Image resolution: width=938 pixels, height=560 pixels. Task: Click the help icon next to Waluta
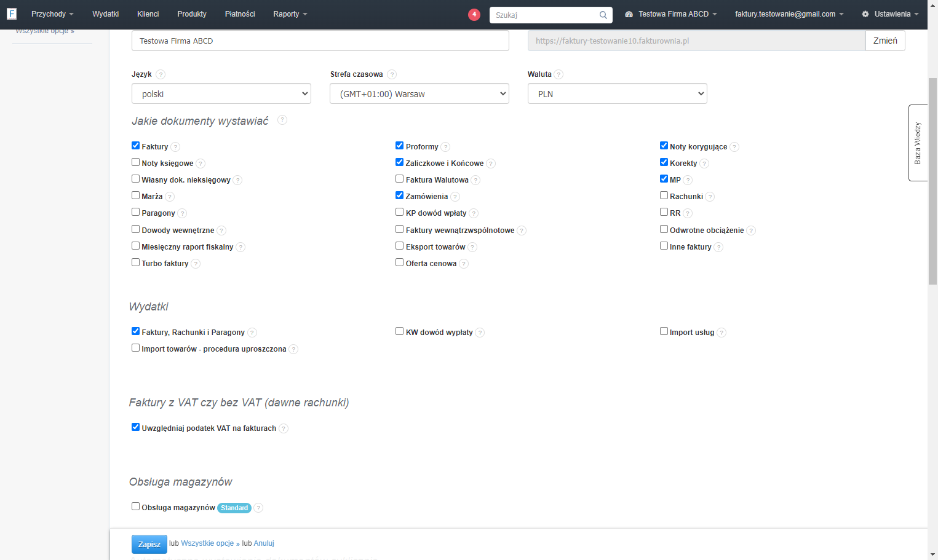[558, 74]
